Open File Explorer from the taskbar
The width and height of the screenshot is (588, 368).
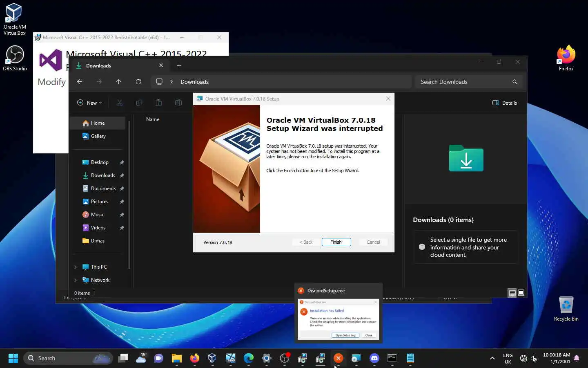click(177, 358)
